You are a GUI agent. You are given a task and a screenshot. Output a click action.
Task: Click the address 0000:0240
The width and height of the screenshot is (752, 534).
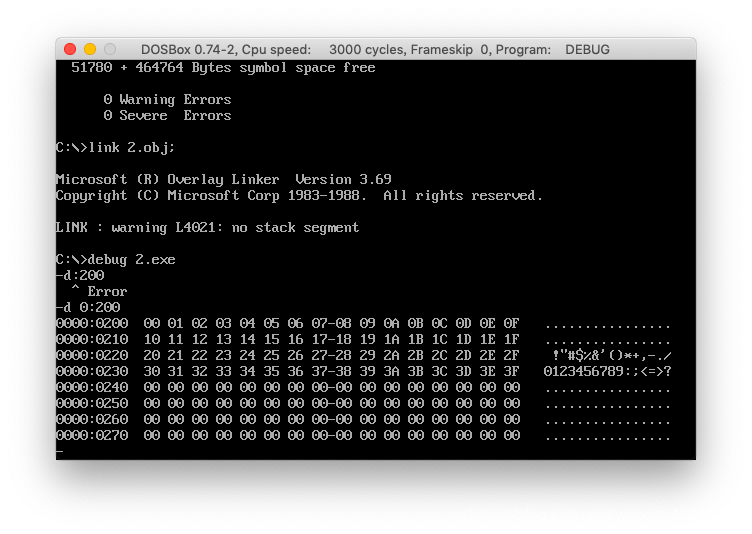pyautogui.click(x=92, y=387)
